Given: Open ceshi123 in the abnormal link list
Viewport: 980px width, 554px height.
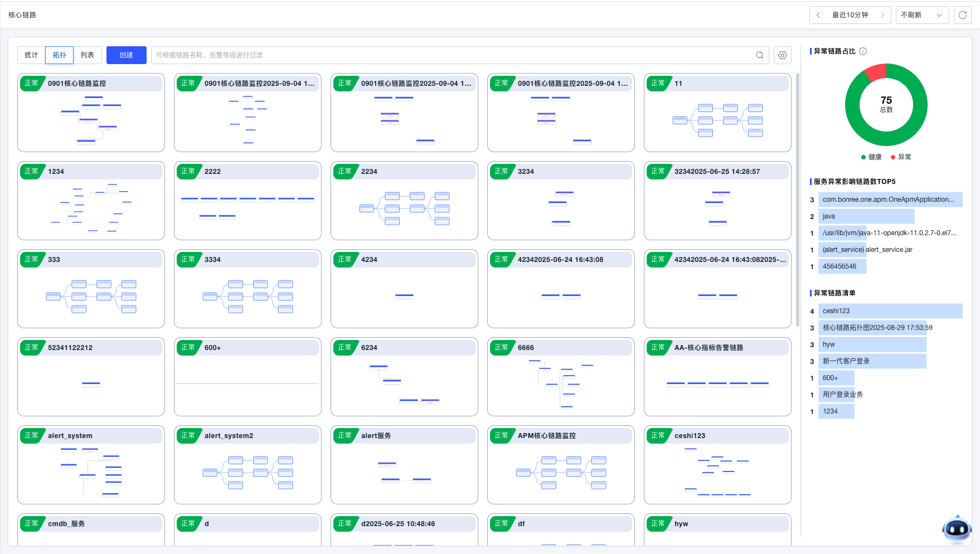Looking at the screenshot, I should pyautogui.click(x=836, y=311).
